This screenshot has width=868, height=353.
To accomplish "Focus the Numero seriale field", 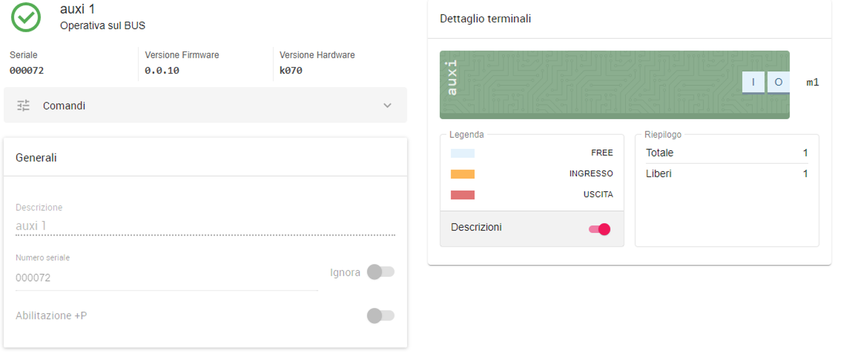I will click(167, 278).
